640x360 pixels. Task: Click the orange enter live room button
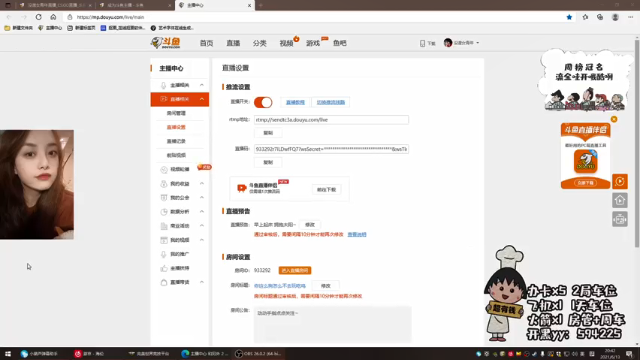295,271
